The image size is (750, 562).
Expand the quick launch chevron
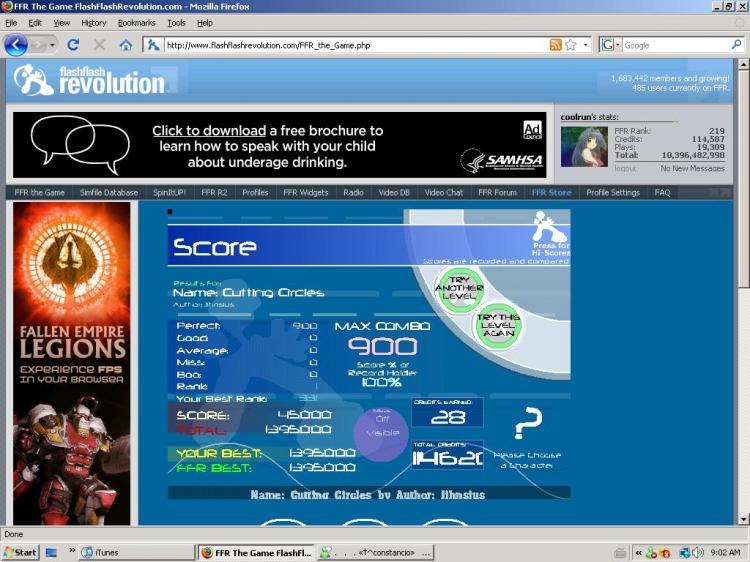(x=72, y=551)
